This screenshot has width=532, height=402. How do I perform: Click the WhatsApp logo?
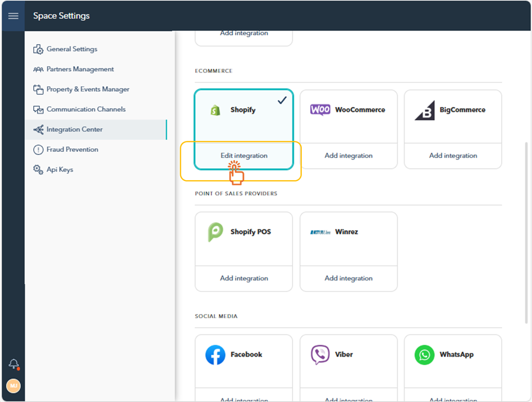pyautogui.click(x=425, y=355)
